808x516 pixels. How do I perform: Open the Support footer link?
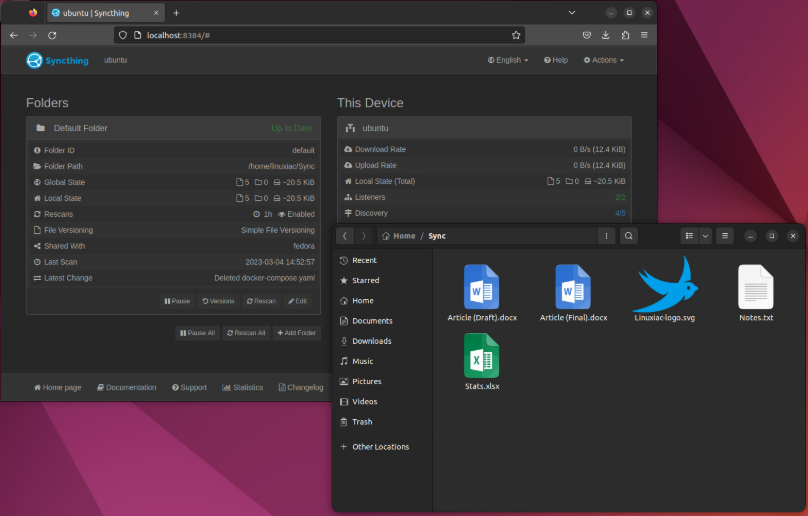tap(189, 387)
